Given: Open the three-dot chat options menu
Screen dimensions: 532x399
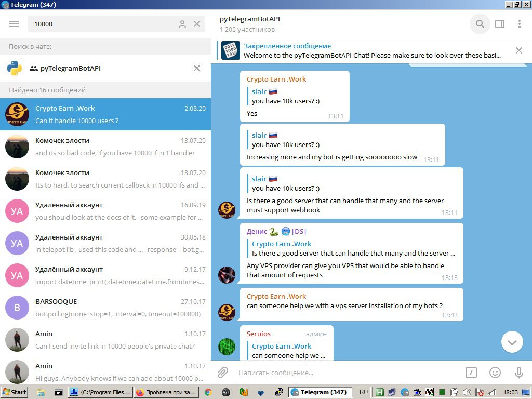Looking at the screenshot, I should pos(519,24).
